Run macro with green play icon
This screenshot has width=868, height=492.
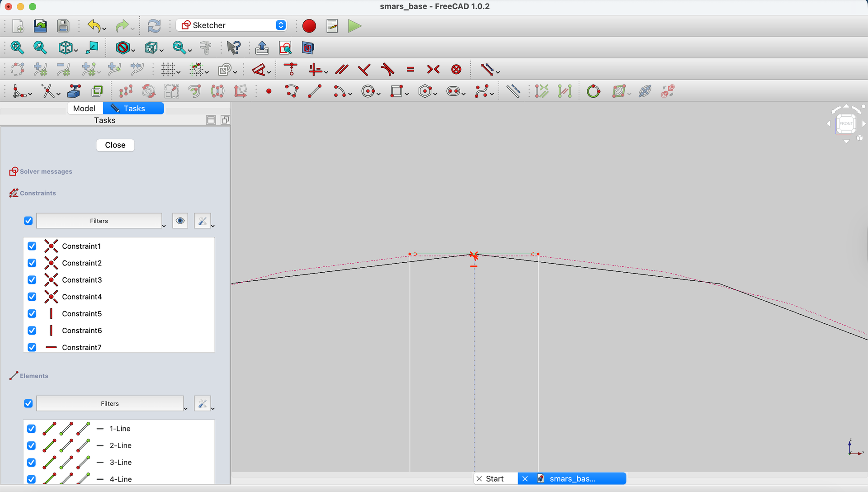tap(354, 26)
